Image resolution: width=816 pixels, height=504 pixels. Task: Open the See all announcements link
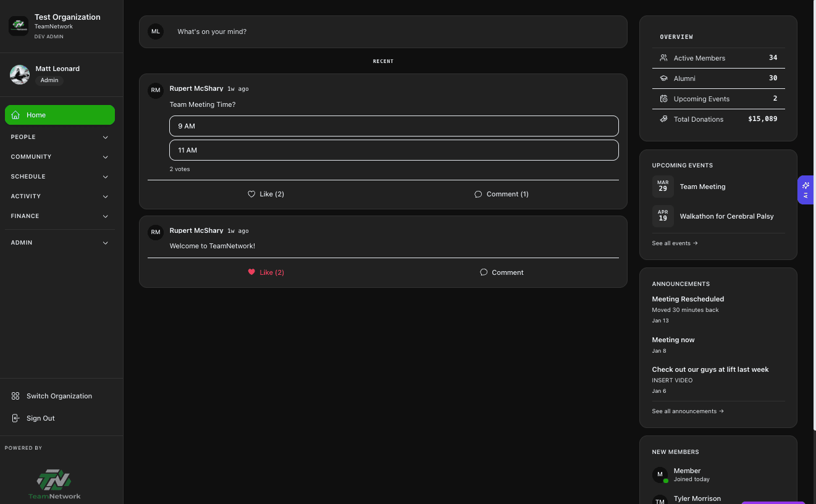tap(688, 411)
